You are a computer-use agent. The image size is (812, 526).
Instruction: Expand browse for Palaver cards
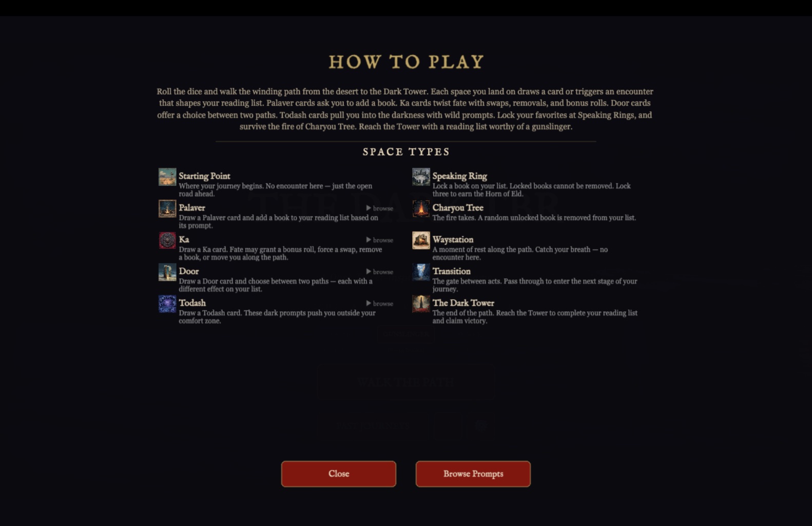pyautogui.click(x=379, y=208)
